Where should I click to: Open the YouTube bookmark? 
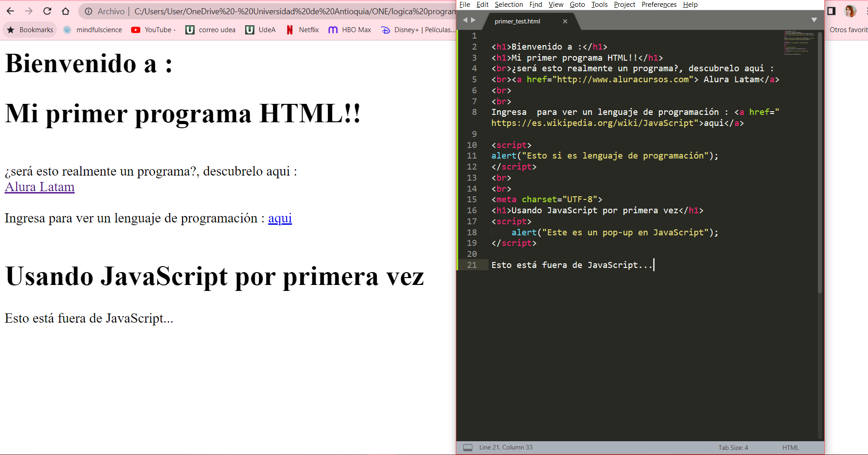point(154,30)
